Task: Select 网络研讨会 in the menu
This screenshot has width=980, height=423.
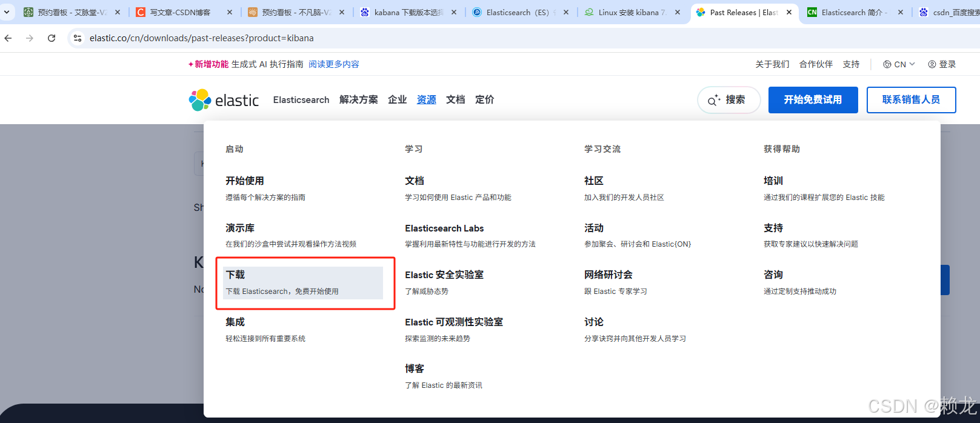Action: (x=608, y=275)
